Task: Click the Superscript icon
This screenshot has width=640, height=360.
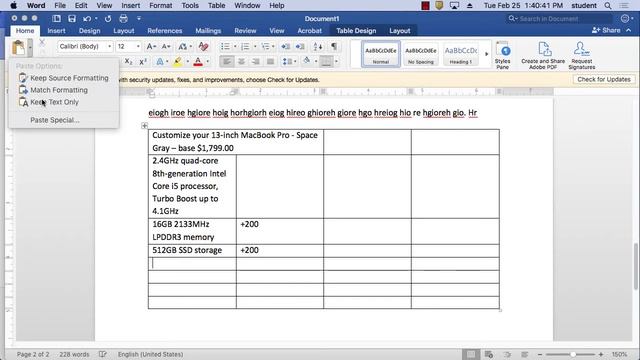Action: click(x=143, y=62)
